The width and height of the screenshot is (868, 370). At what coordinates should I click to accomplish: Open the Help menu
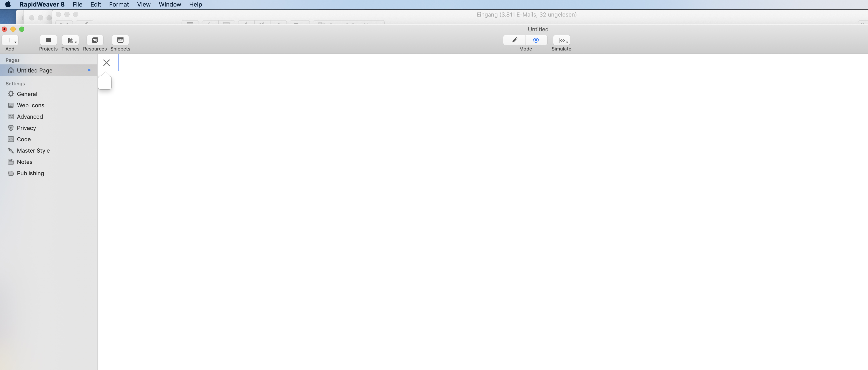195,4
